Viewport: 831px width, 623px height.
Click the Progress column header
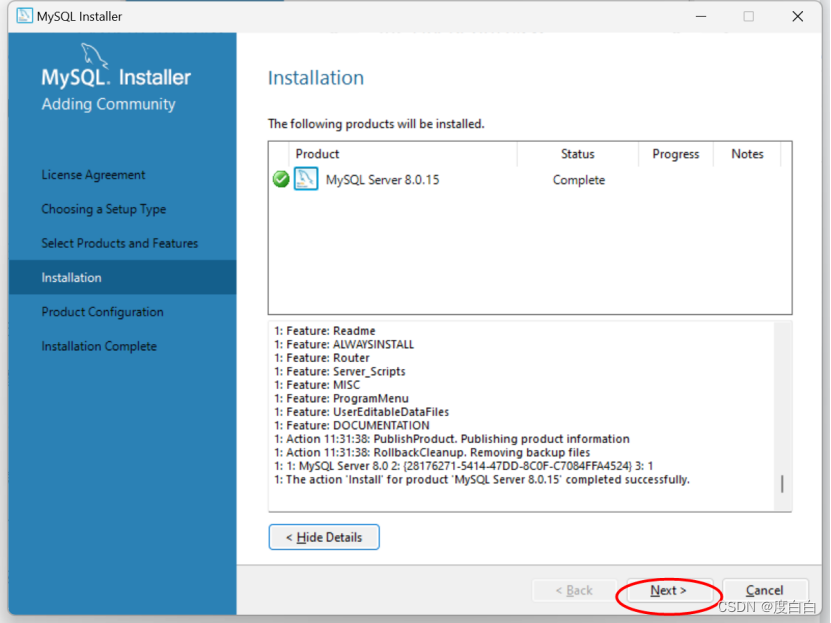click(676, 154)
